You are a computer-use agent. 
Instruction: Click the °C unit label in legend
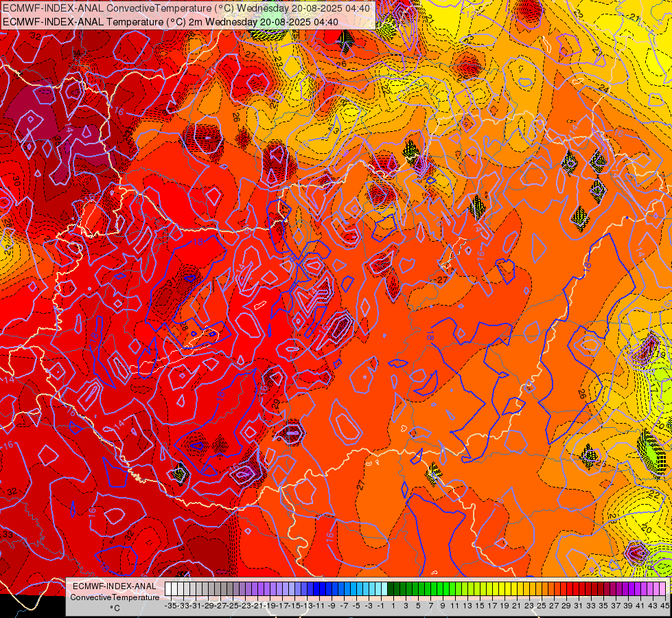click(115, 608)
